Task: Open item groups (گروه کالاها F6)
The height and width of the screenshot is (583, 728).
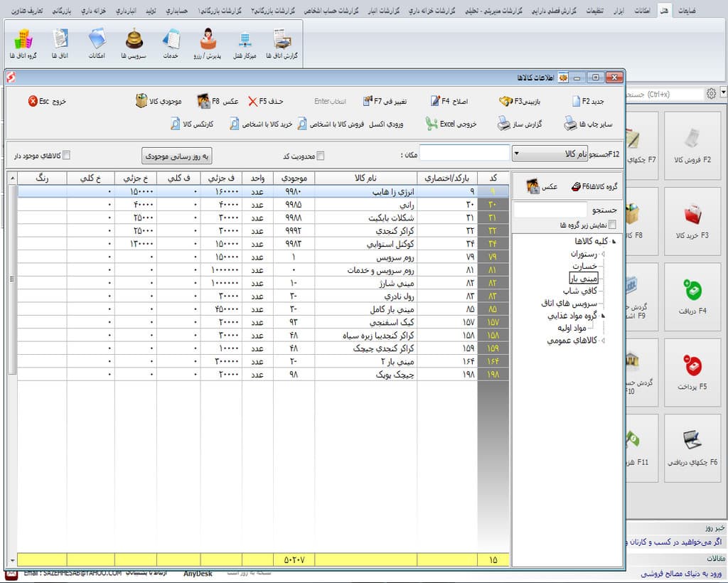Action: (594, 186)
